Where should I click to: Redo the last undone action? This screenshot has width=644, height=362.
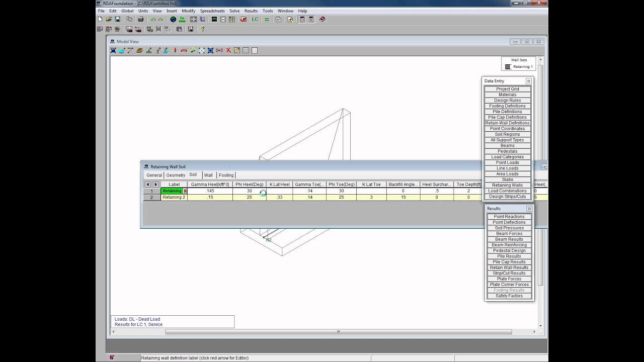(161, 19)
